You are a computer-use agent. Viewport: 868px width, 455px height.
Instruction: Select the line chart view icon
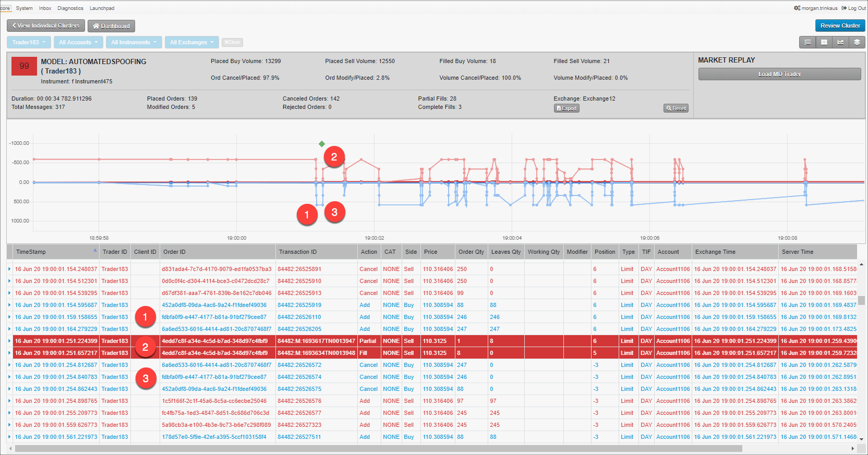point(840,42)
